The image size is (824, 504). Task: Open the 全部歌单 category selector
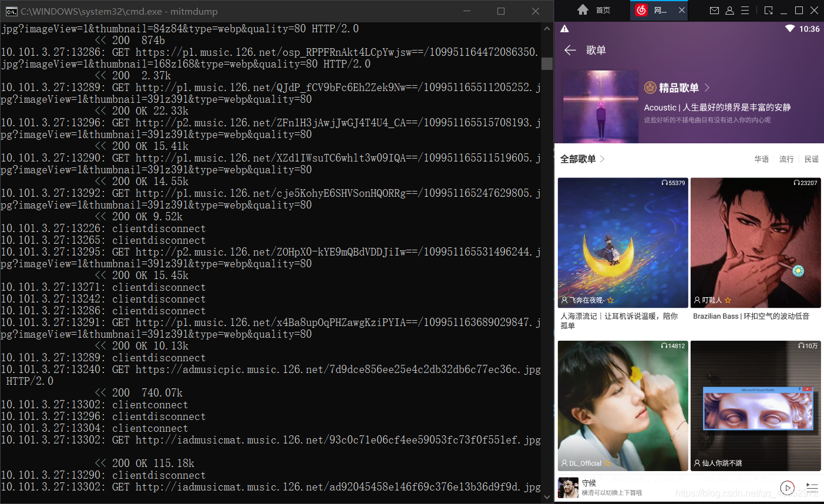click(578, 159)
